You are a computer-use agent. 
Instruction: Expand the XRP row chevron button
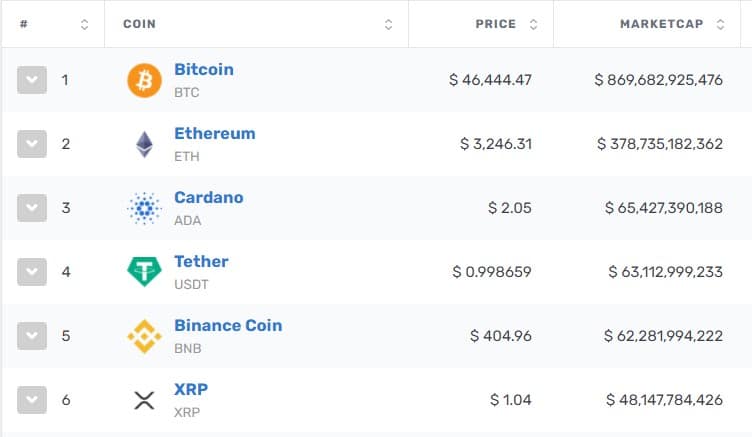[32, 400]
